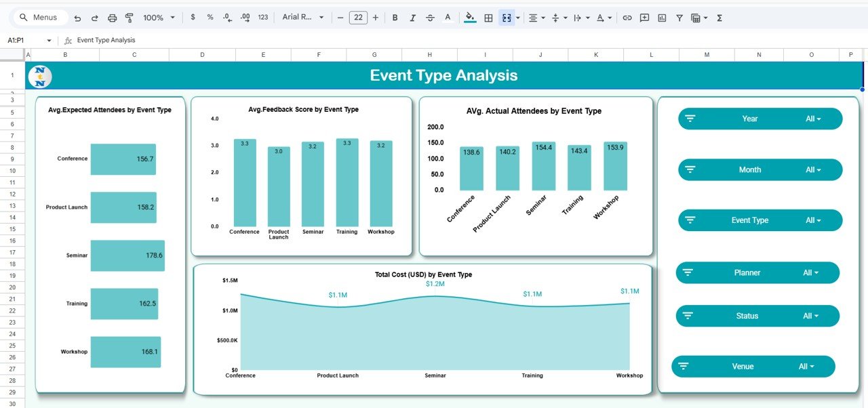The image size is (868, 408).
Task: Toggle italic formatting
Action: pyautogui.click(x=412, y=18)
